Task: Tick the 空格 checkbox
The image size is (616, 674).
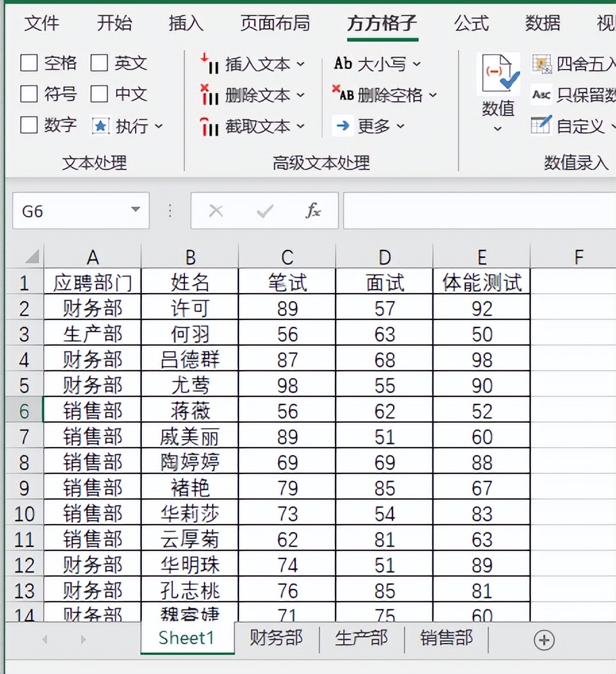Action: coord(29,63)
